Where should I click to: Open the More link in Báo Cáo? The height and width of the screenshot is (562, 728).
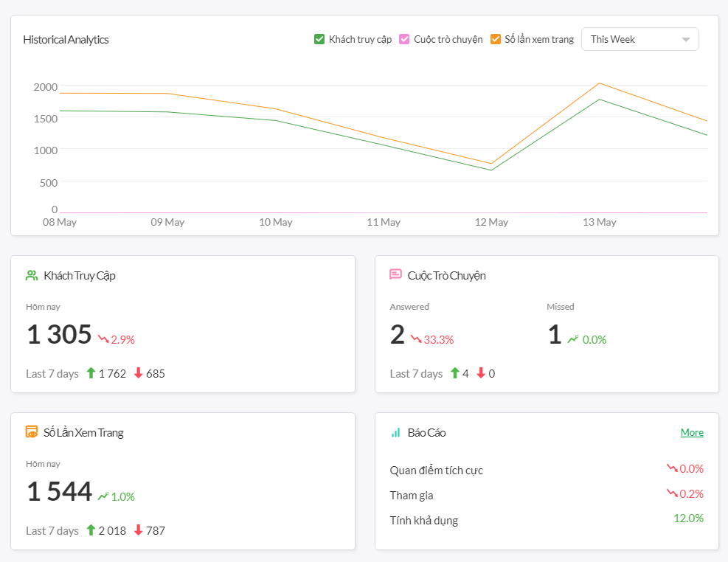[x=691, y=433]
